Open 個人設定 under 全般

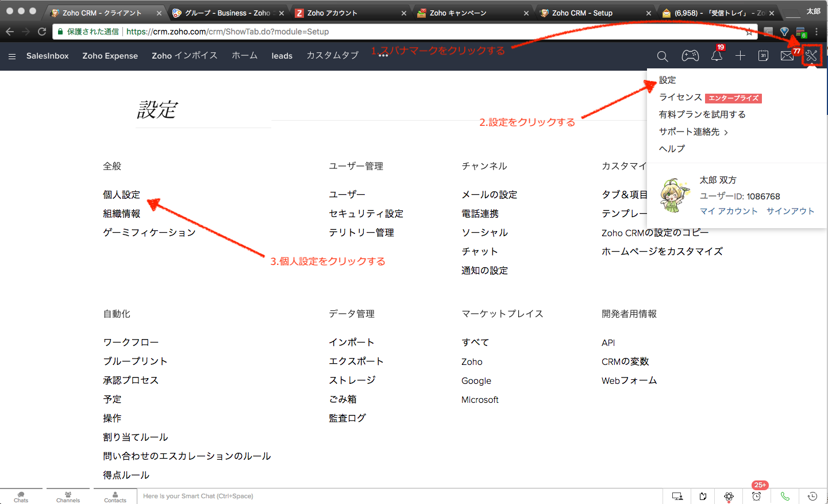coord(121,195)
